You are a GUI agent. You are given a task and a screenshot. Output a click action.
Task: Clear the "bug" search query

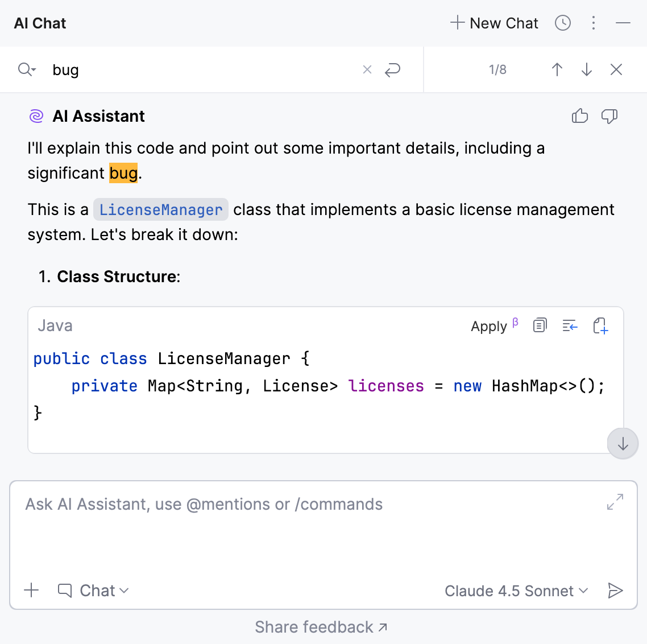(x=367, y=69)
